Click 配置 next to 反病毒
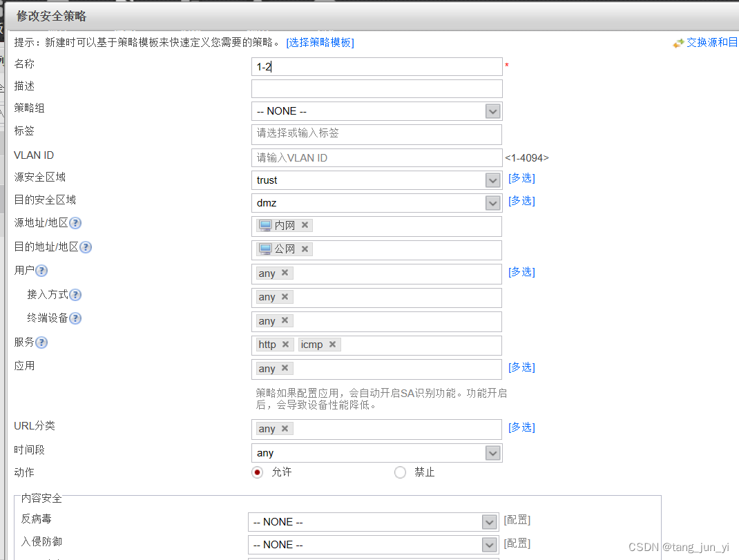739x560 pixels. [x=517, y=520]
